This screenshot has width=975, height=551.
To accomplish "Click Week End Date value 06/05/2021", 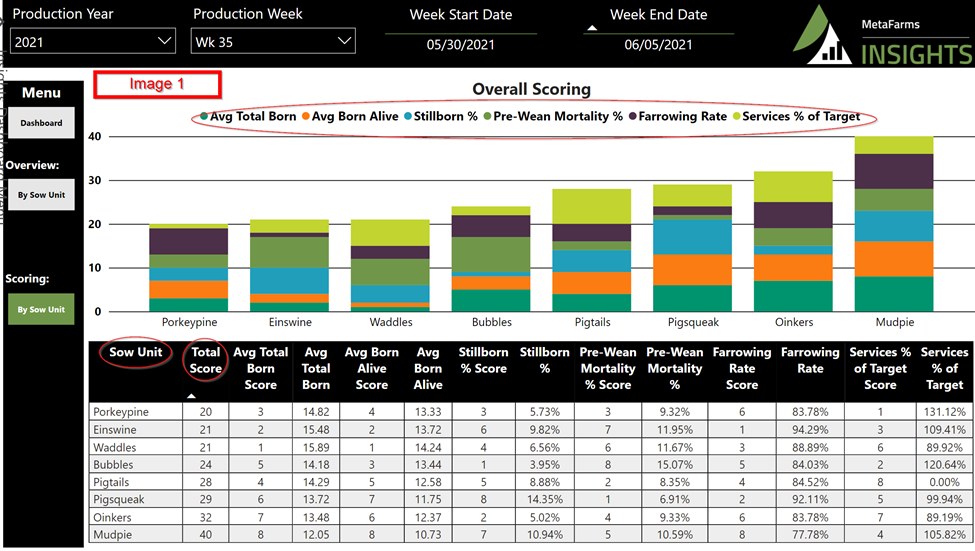I will 658,45.
